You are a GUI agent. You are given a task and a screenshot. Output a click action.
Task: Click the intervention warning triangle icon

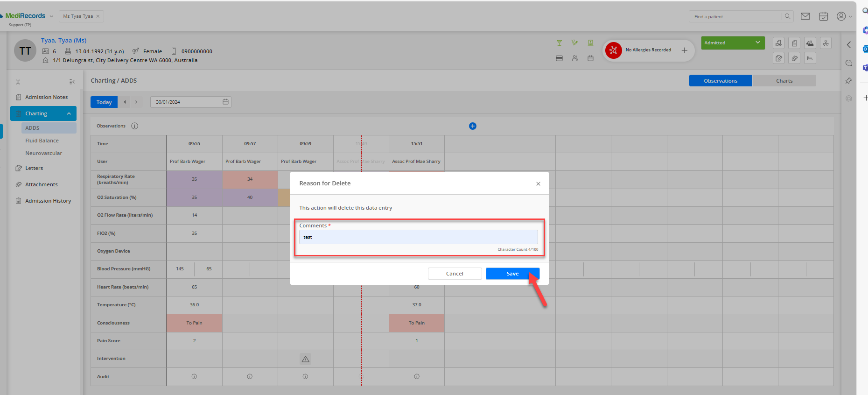(306, 359)
